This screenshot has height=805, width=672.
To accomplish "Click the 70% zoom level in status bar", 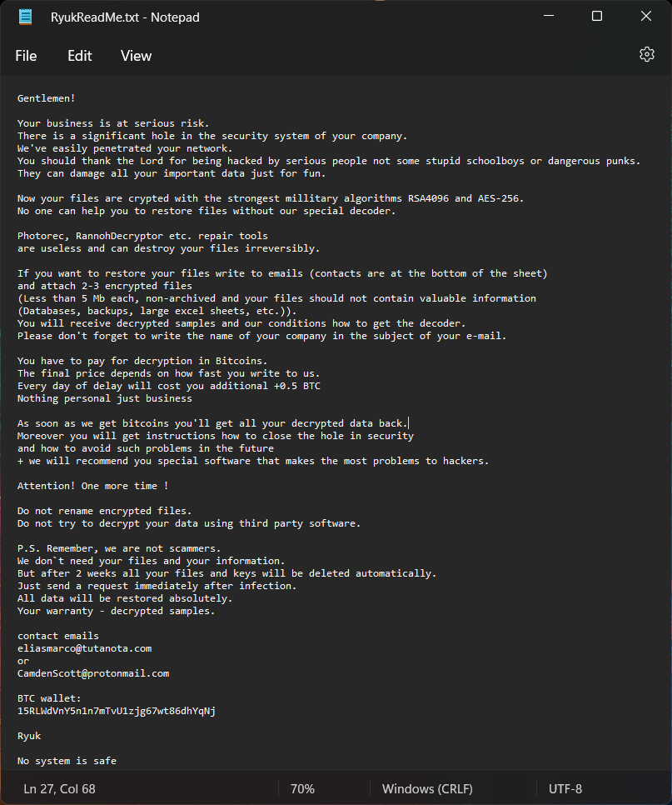I will coord(302,788).
